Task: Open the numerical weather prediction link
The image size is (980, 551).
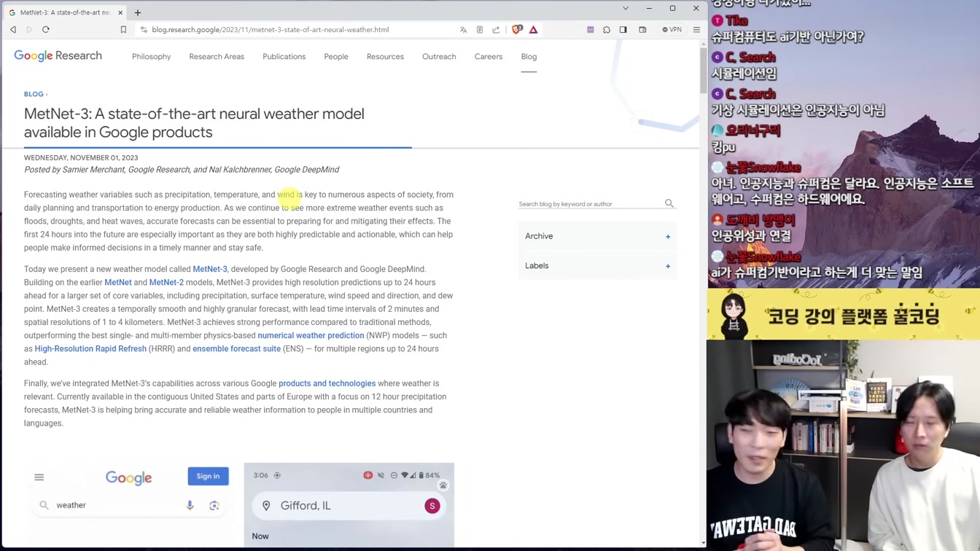Action: coord(311,335)
